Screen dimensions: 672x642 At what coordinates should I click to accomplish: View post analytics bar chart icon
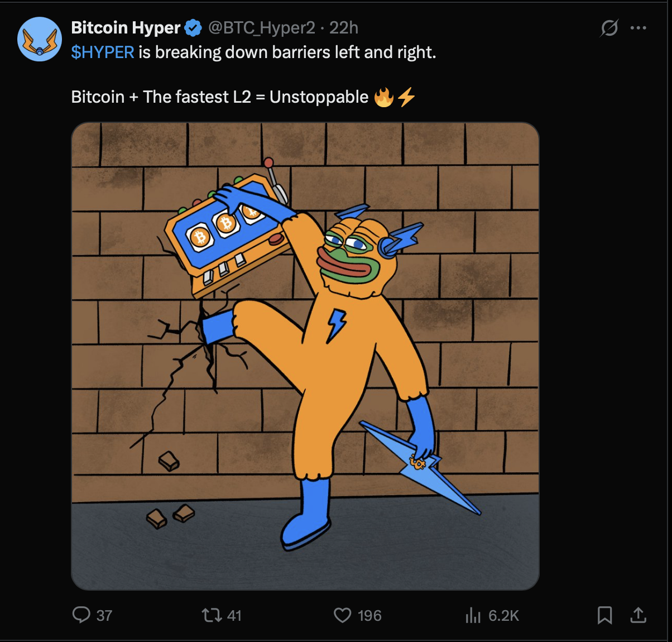(x=473, y=615)
